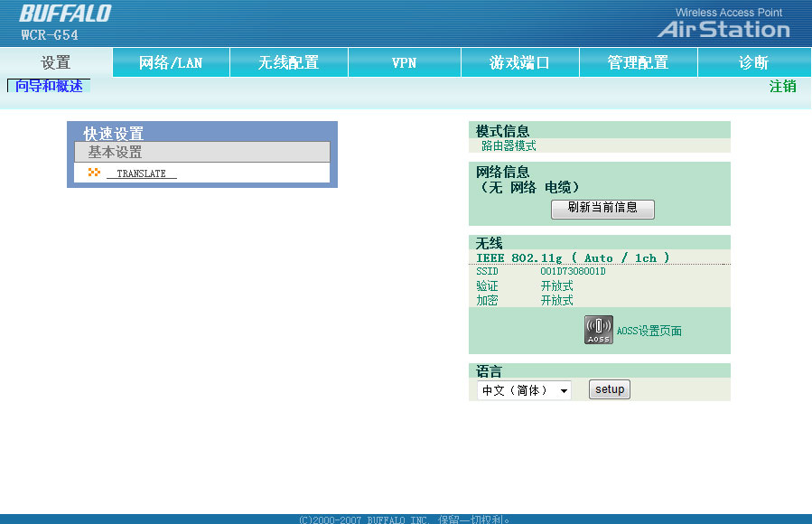Open the TRANSLATE link under 基本设置
Screen dimensions: 812x524
(142, 173)
